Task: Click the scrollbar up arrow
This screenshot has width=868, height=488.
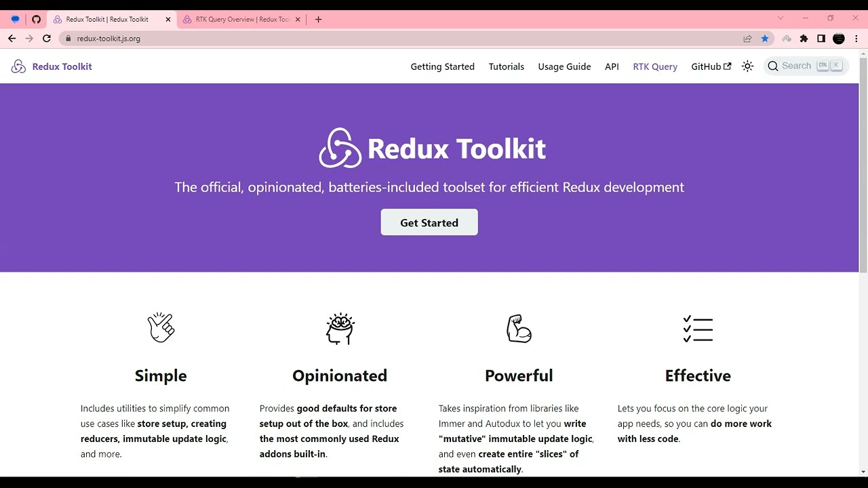Action: (x=863, y=54)
